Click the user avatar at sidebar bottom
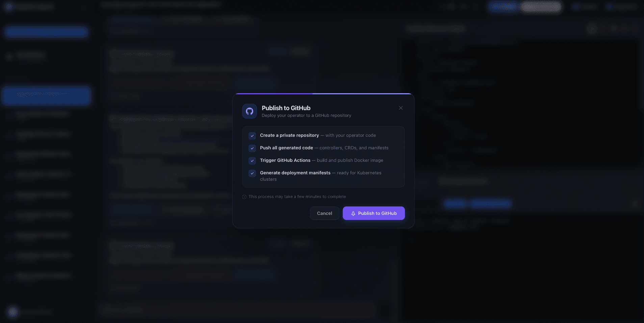Image resolution: width=644 pixels, height=323 pixels. pos(13,312)
